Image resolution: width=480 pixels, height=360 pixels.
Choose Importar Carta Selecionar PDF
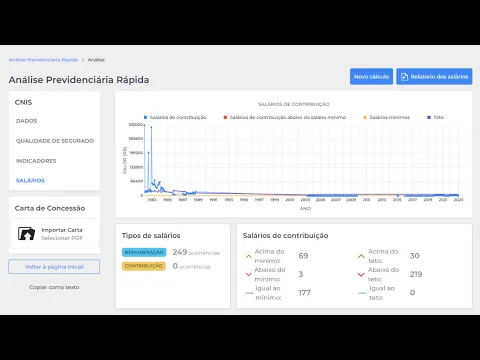tap(55, 234)
